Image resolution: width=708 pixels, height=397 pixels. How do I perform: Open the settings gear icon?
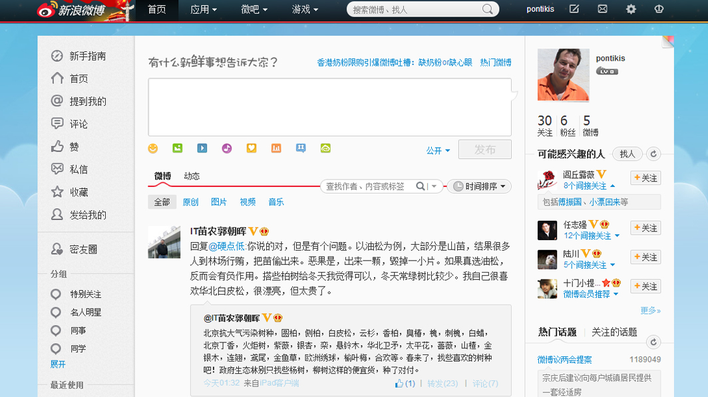coord(631,9)
